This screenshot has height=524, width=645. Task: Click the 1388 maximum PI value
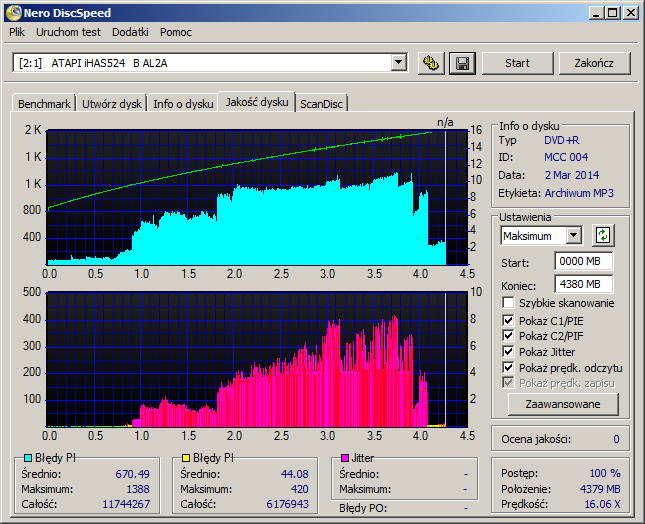tap(138, 489)
